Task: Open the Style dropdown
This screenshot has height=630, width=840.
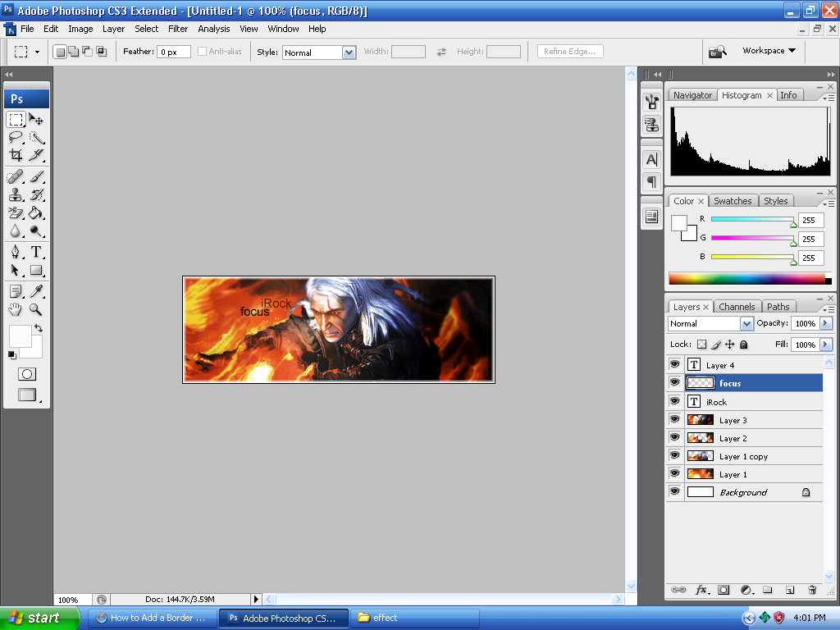Action: coord(349,52)
